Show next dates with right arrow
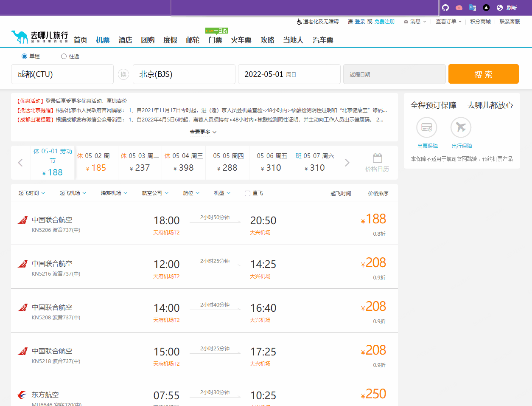 (347, 163)
